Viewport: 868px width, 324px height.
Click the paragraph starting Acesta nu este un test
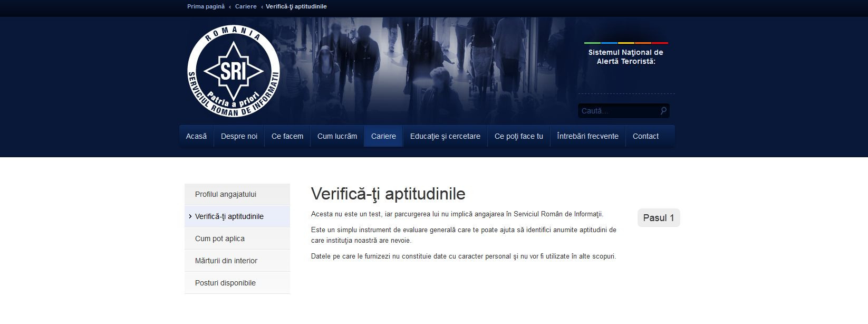click(457, 214)
